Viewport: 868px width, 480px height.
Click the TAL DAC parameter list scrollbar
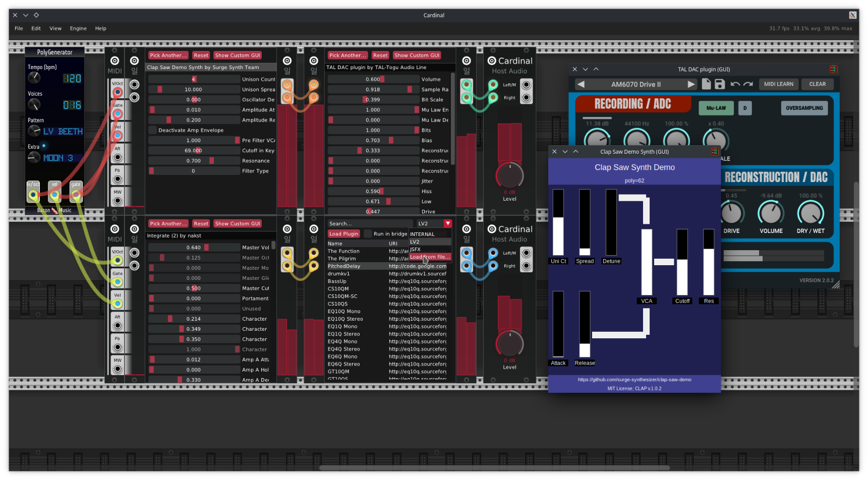pos(452,118)
